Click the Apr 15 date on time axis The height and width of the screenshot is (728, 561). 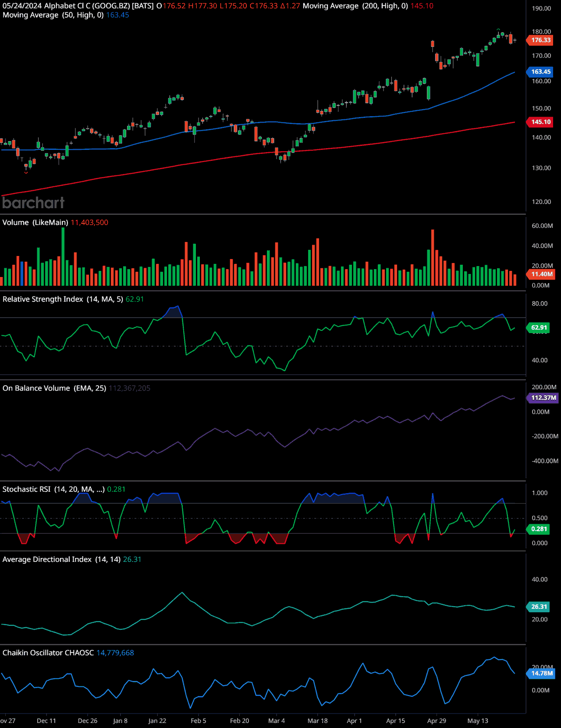(396, 721)
